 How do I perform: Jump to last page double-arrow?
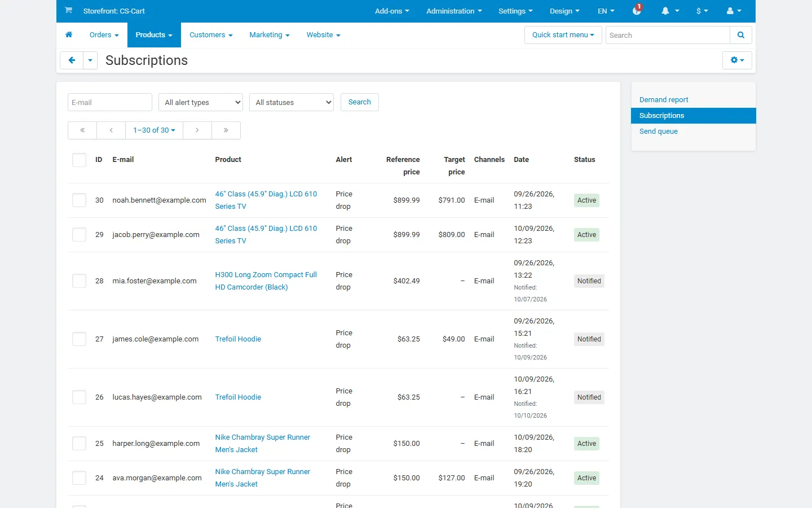click(x=226, y=130)
